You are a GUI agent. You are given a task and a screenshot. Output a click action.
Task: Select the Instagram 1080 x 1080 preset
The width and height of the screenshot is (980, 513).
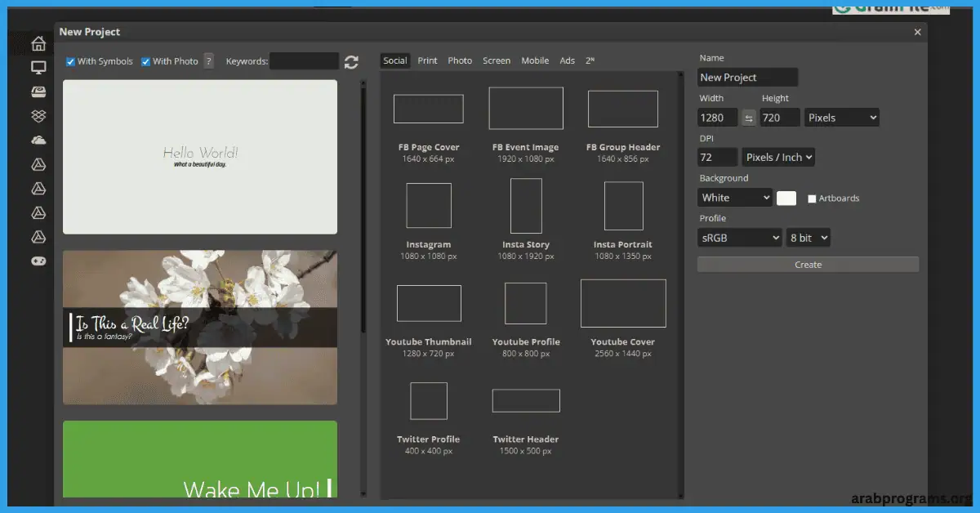[x=429, y=222]
